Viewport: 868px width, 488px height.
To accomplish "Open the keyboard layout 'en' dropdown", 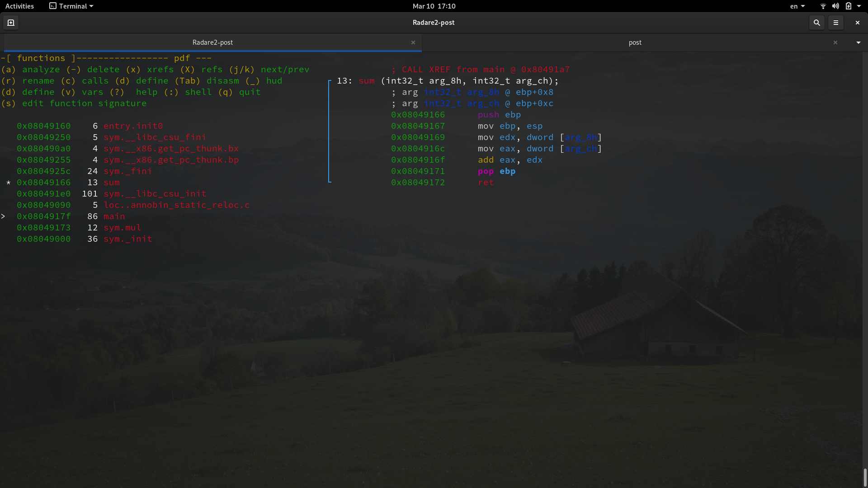I will coord(797,6).
